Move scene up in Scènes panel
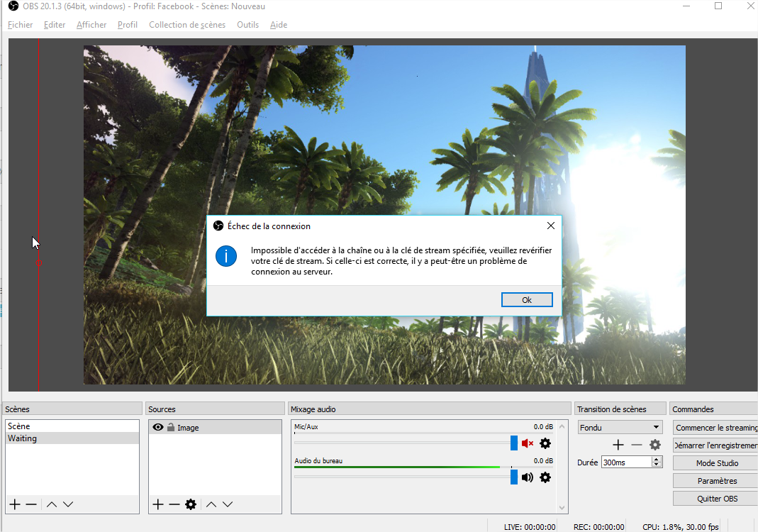This screenshot has width=758, height=532. click(52, 504)
